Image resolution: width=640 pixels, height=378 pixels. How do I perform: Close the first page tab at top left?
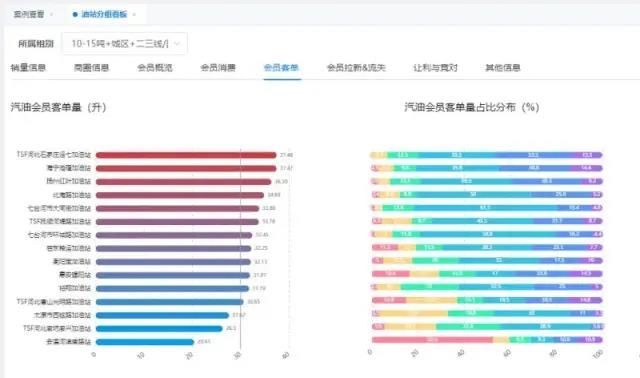coord(52,15)
